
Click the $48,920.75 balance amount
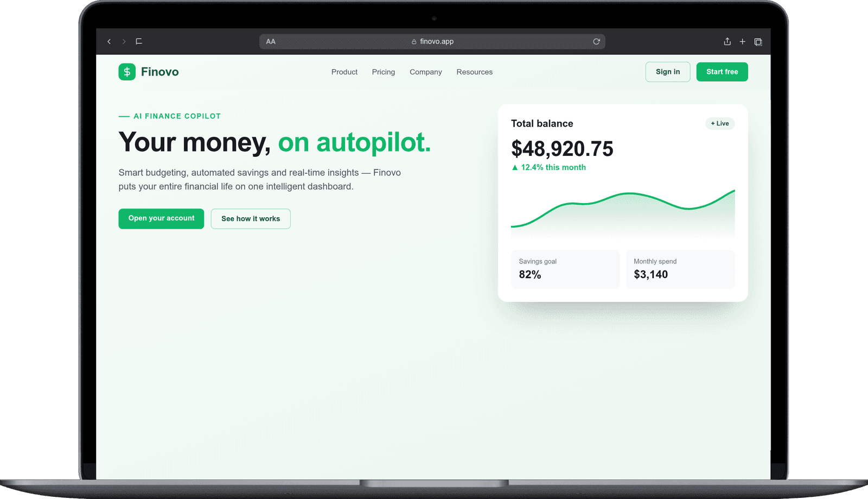pos(562,149)
